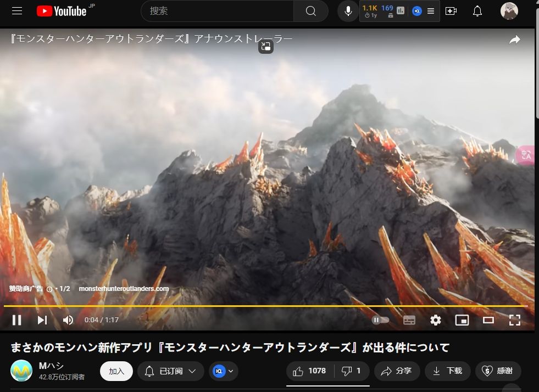Image resolution: width=539 pixels, height=392 pixels.
Task: Open the account avatar menu
Action: (x=509, y=11)
